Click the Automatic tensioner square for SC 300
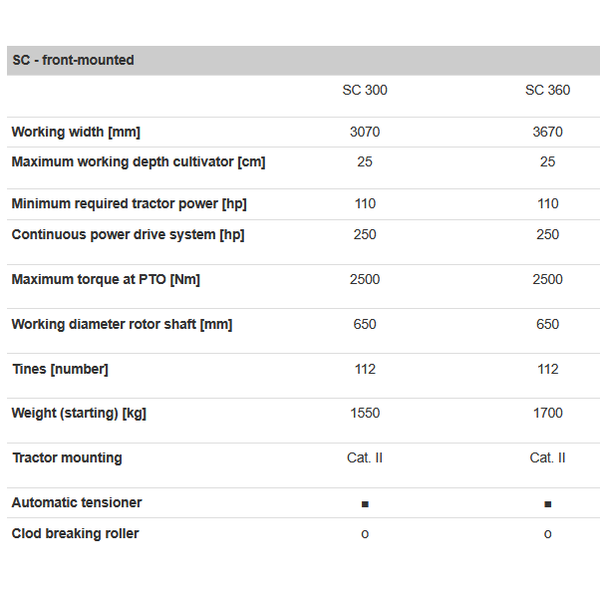Image resolution: width=600 pixels, height=600 pixels. coord(364,504)
